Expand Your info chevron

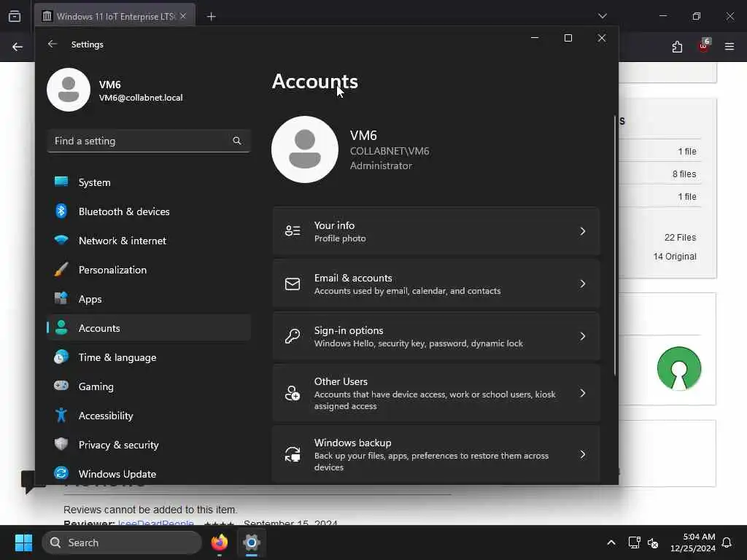583,231
